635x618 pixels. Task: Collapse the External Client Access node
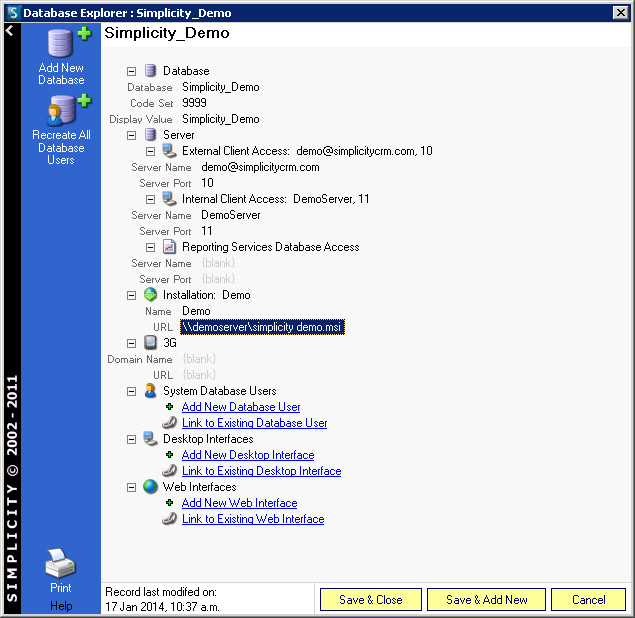pos(150,151)
